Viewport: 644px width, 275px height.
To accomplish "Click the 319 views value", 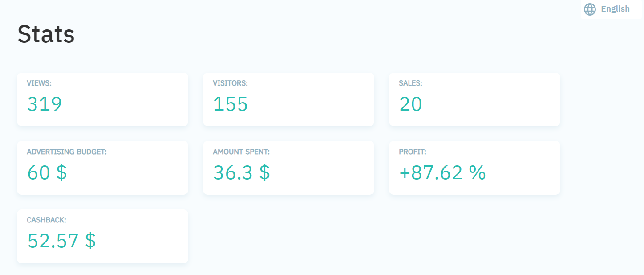I will point(45,104).
